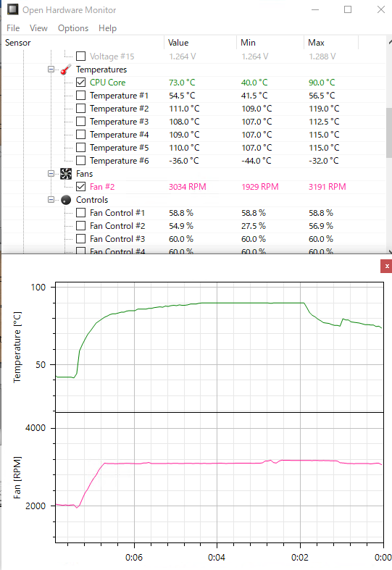Viewport: 392px width, 570px height.
Task: Click the sensor list vertical scrollbar thumb
Action: pyautogui.click(x=389, y=133)
